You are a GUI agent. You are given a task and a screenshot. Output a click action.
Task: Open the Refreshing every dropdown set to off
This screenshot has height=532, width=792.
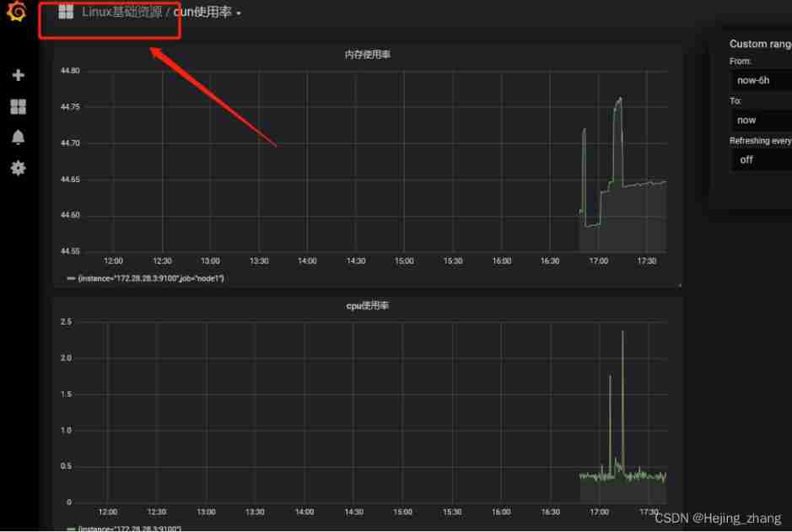pos(762,160)
